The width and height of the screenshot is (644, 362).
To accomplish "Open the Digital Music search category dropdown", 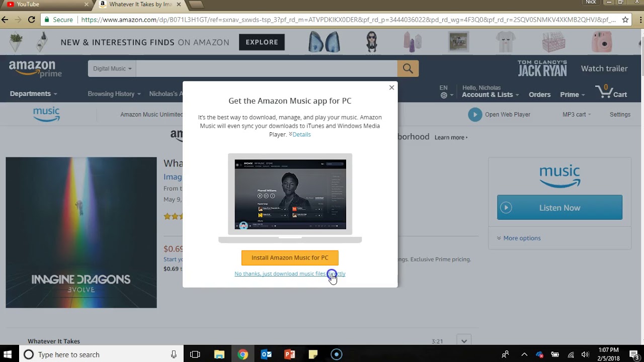I will pyautogui.click(x=112, y=68).
